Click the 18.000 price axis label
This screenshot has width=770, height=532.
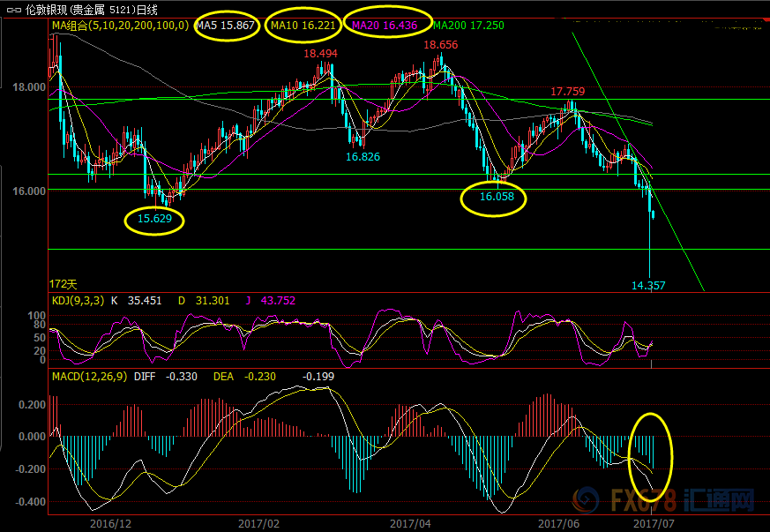click(29, 87)
